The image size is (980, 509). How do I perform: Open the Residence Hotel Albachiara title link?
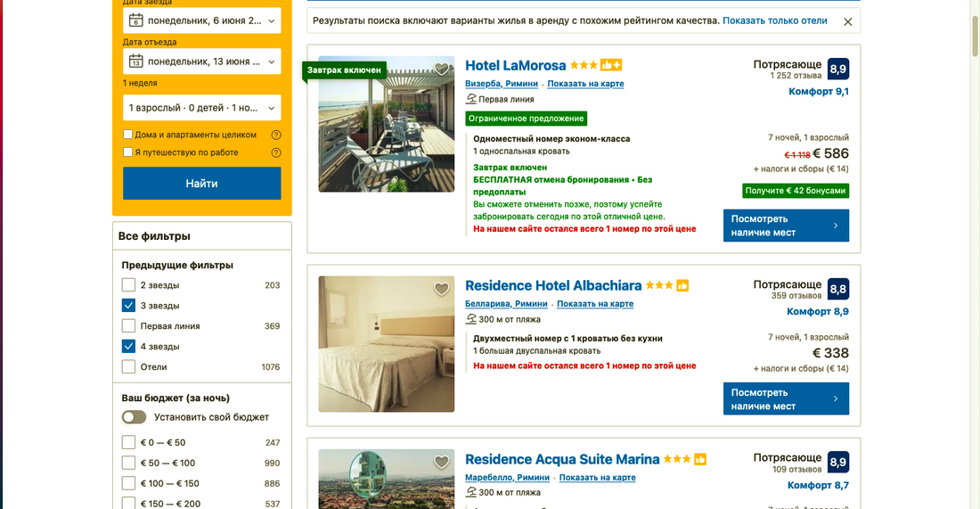click(553, 285)
